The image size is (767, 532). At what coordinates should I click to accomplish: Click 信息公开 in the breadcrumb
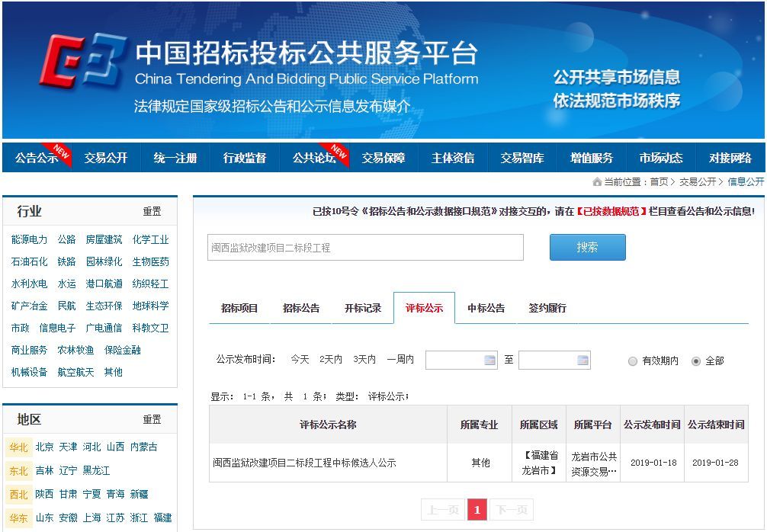(x=746, y=182)
